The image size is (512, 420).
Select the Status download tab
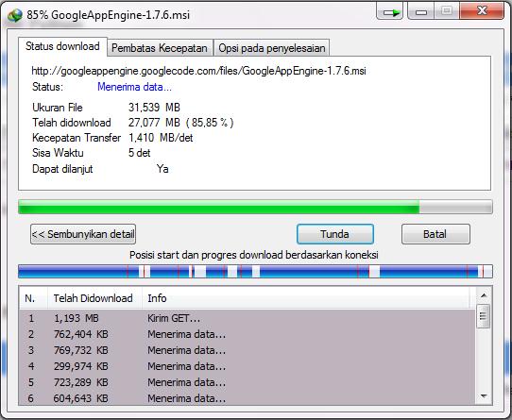62,46
